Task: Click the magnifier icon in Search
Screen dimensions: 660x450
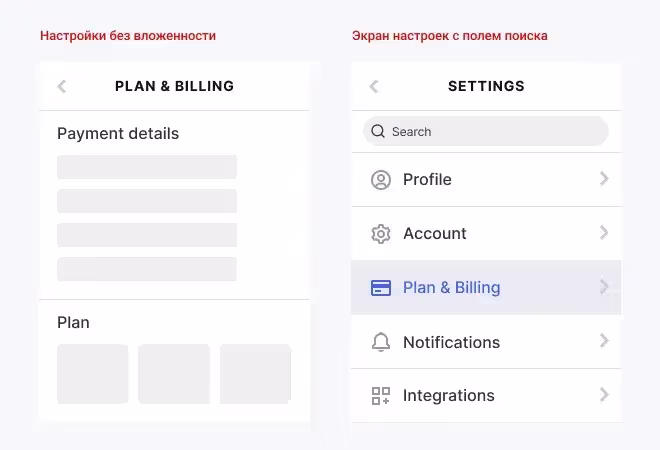Action: tap(378, 131)
